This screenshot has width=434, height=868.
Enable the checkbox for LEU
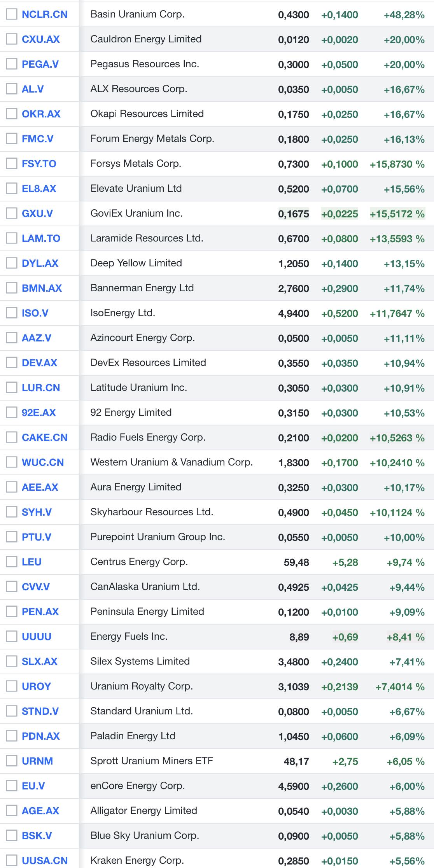tap(12, 562)
